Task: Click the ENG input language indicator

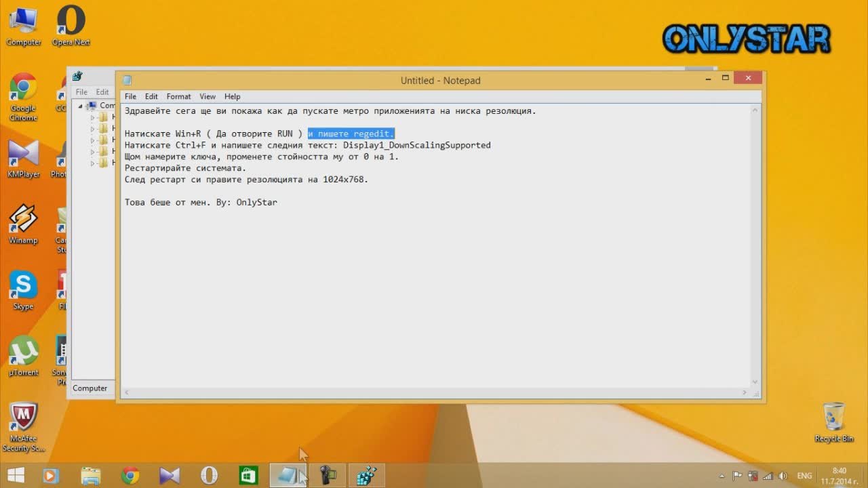Action: pyautogui.click(x=804, y=476)
